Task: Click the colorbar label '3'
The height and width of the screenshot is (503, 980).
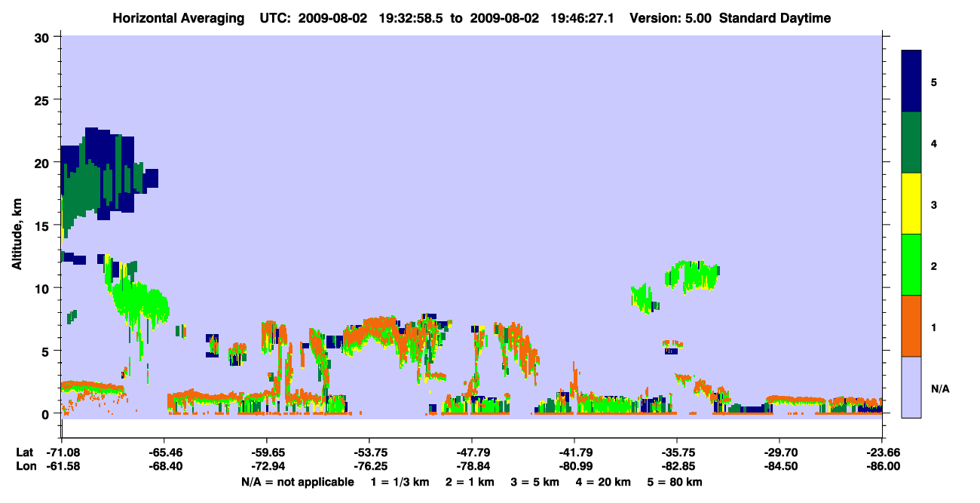Action: [x=934, y=204]
